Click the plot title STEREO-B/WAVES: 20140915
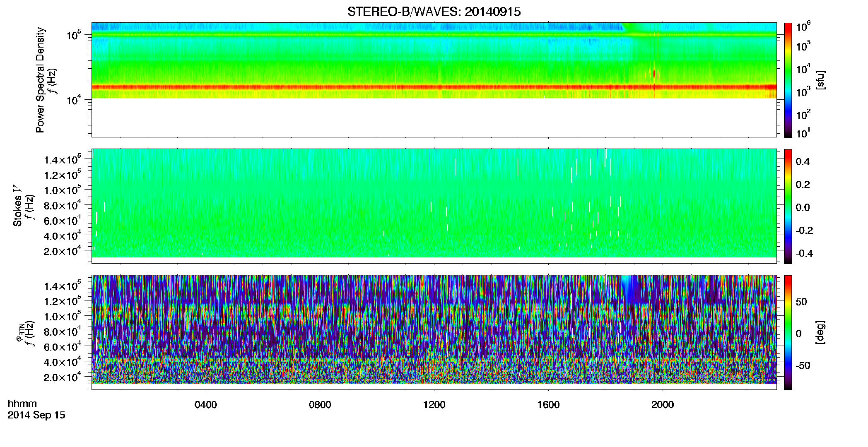This screenshot has width=868, height=447. (434, 12)
